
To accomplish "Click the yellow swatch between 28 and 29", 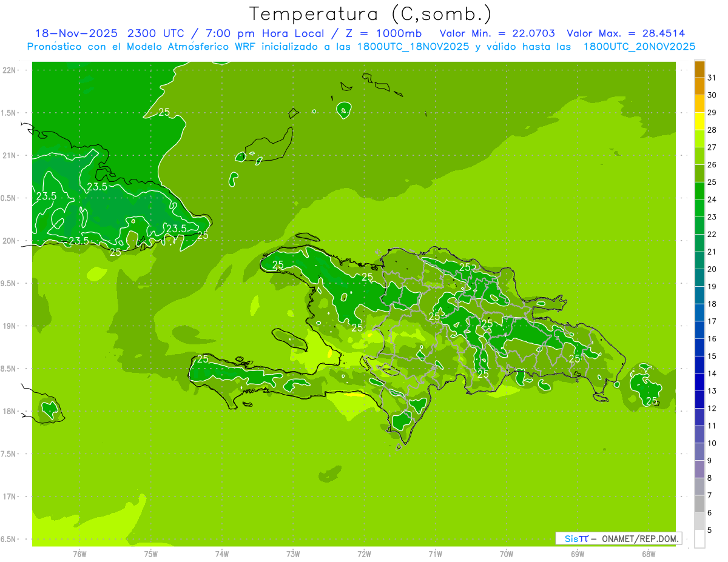I will click(x=699, y=121).
